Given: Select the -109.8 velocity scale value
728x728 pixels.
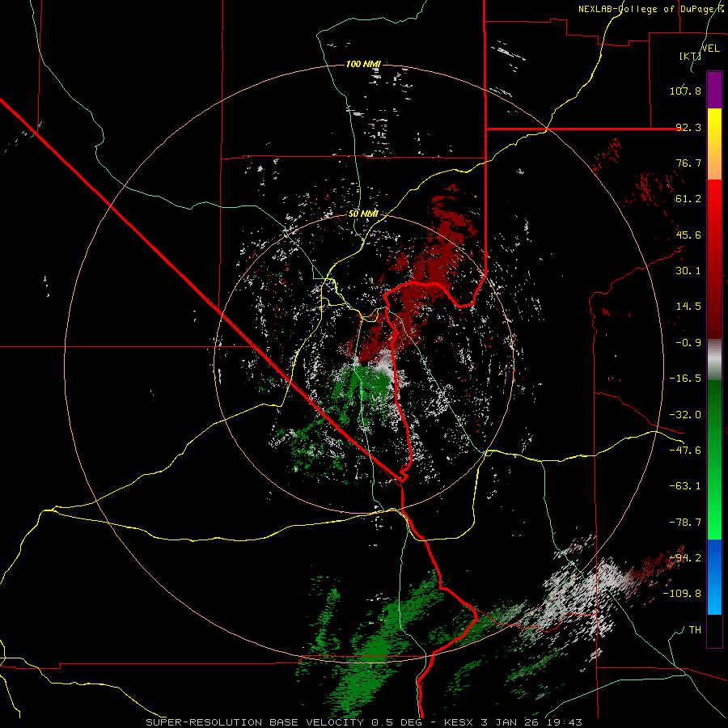Looking at the screenshot, I should [x=682, y=594].
